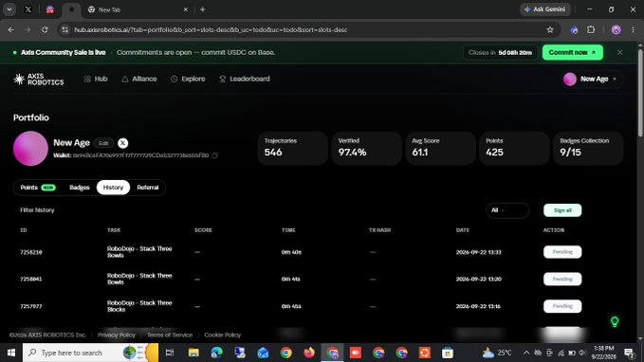Dismiss the Community Sale banner
The image size is (644, 362).
619,52
